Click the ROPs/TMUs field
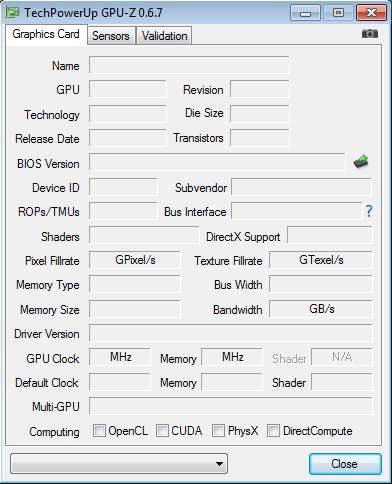 coord(123,211)
